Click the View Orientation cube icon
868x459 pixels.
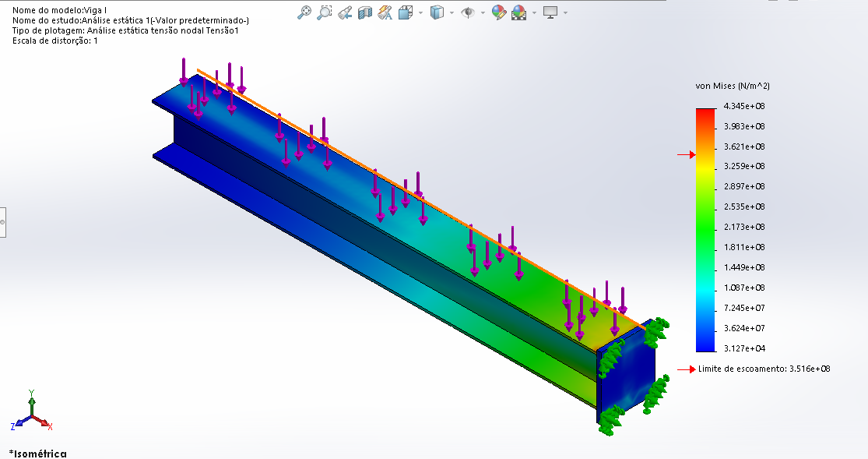pyautogui.click(x=405, y=12)
